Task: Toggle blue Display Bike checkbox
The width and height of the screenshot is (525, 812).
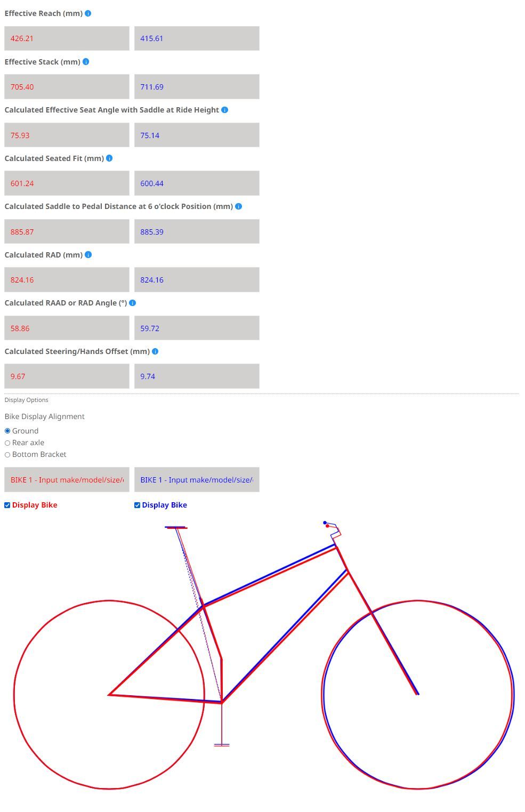Action: coord(138,505)
